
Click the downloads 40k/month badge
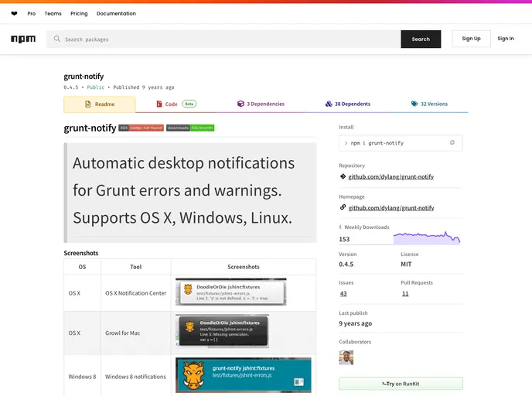coord(190,128)
